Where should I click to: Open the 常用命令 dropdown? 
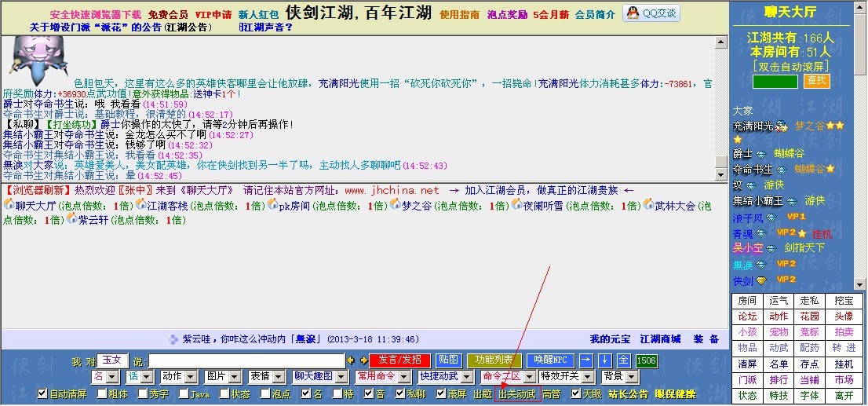(383, 377)
